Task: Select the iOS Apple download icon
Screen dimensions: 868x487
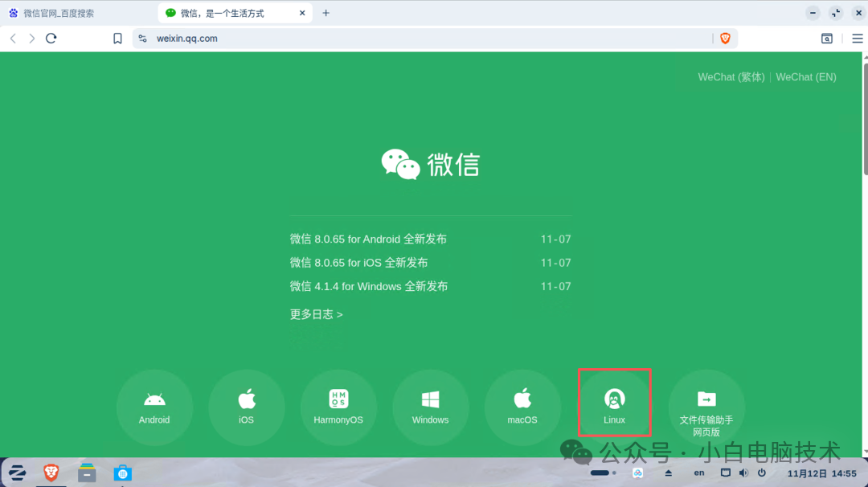Action: 246,400
